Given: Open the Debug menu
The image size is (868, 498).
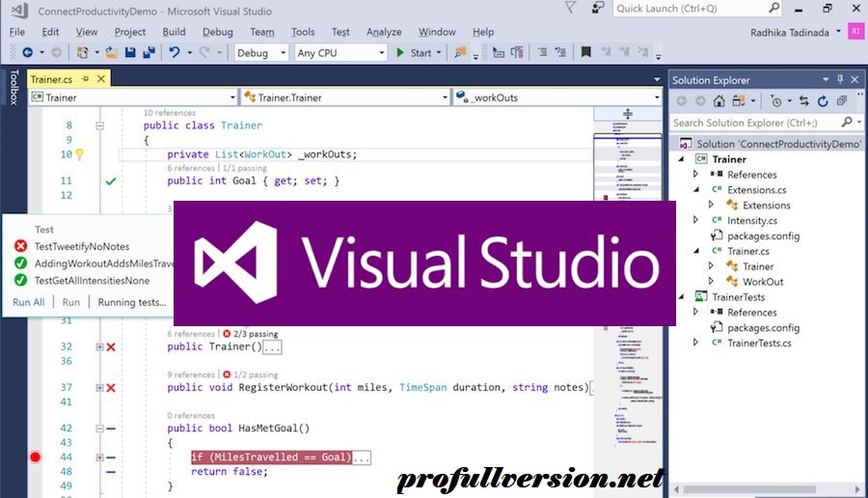Looking at the screenshot, I should (x=218, y=32).
